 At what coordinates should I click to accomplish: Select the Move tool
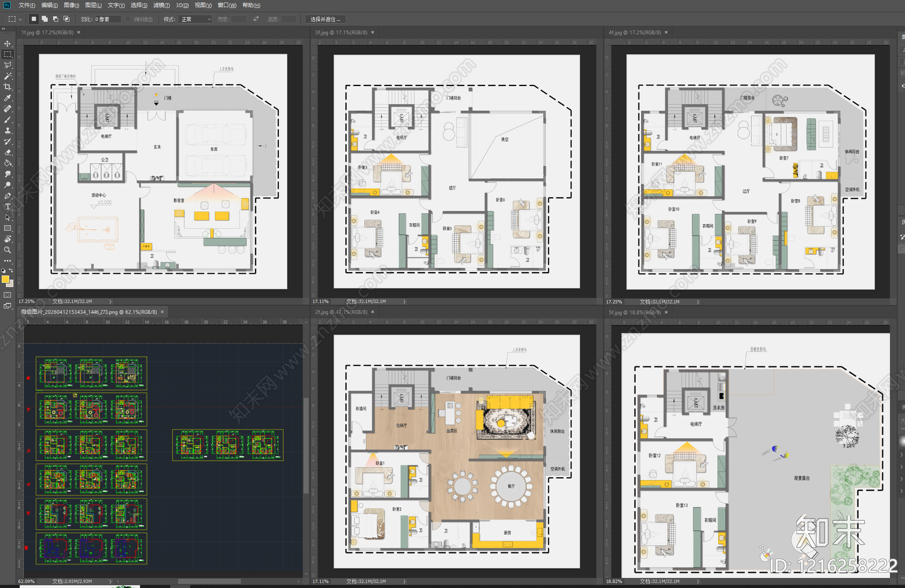click(x=7, y=44)
